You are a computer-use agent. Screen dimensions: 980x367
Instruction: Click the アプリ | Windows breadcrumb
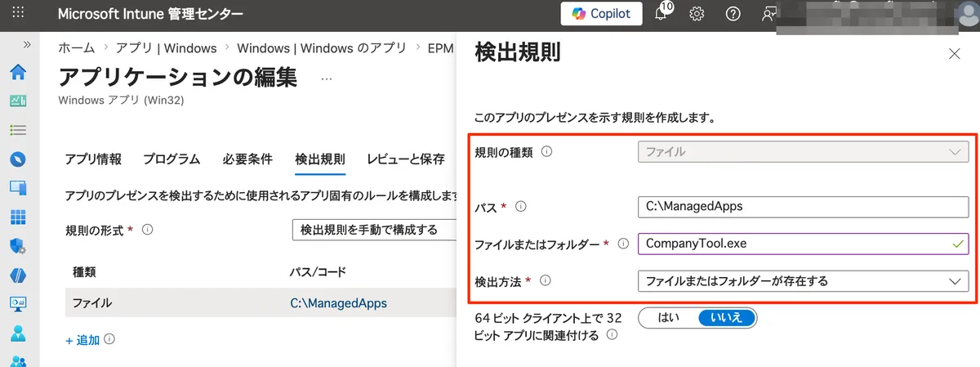(x=167, y=48)
